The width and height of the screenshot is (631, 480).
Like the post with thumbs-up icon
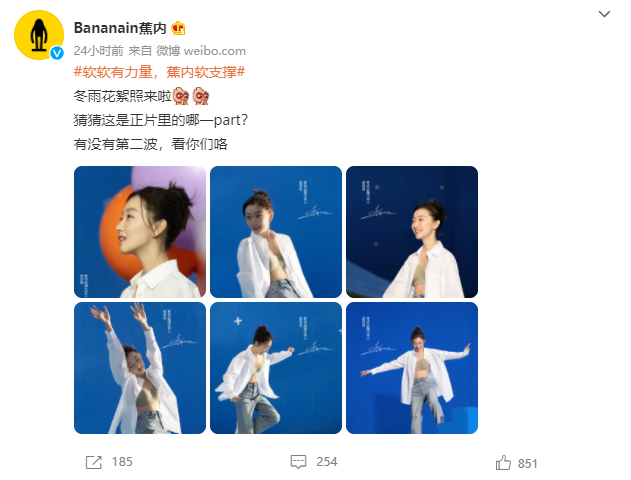[503, 463]
